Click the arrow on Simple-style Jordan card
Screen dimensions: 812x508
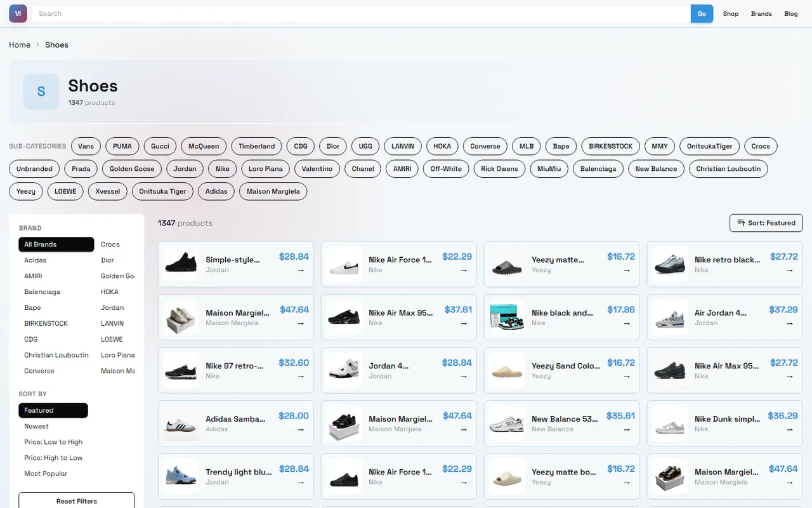pos(301,271)
